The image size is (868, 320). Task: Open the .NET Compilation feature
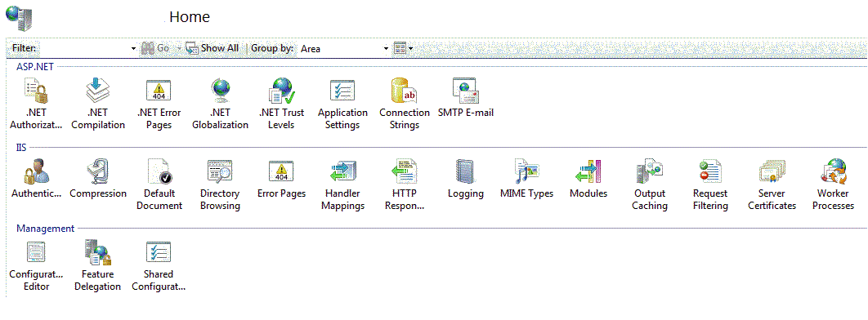tap(98, 104)
